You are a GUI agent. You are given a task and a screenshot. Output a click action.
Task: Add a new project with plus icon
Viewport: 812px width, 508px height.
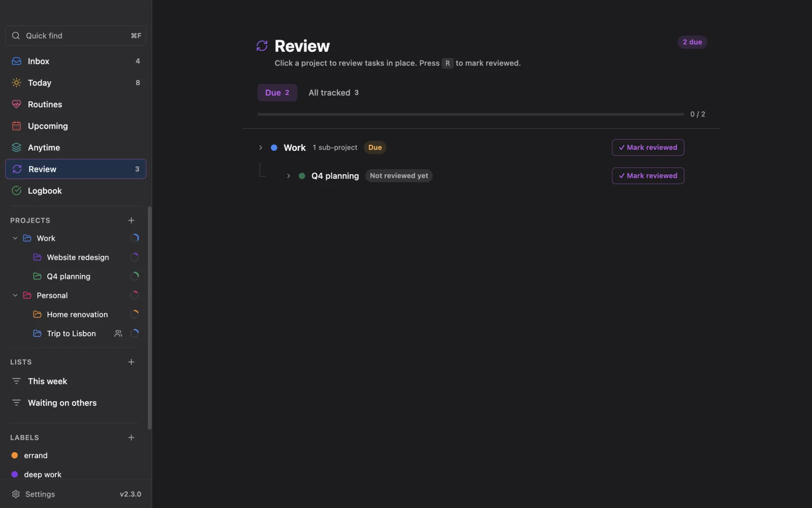131,220
